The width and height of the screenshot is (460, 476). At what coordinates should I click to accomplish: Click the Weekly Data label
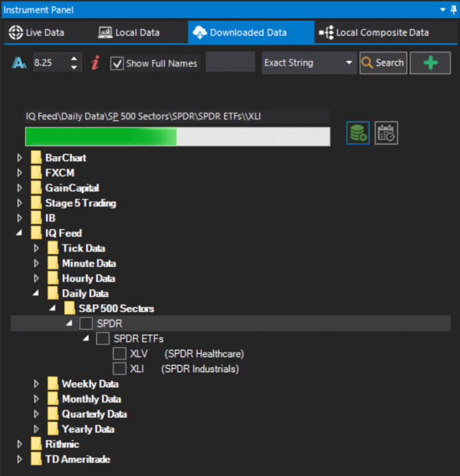pos(90,384)
